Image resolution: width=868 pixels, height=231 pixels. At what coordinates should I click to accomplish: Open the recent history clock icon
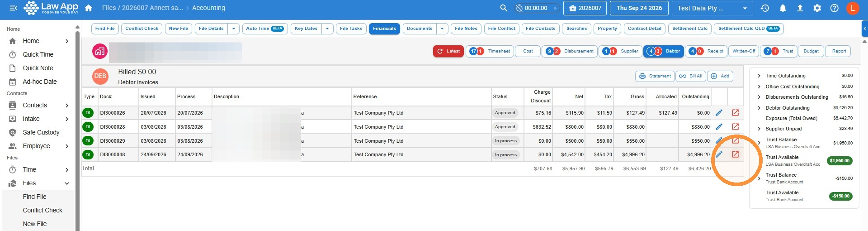(x=765, y=8)
